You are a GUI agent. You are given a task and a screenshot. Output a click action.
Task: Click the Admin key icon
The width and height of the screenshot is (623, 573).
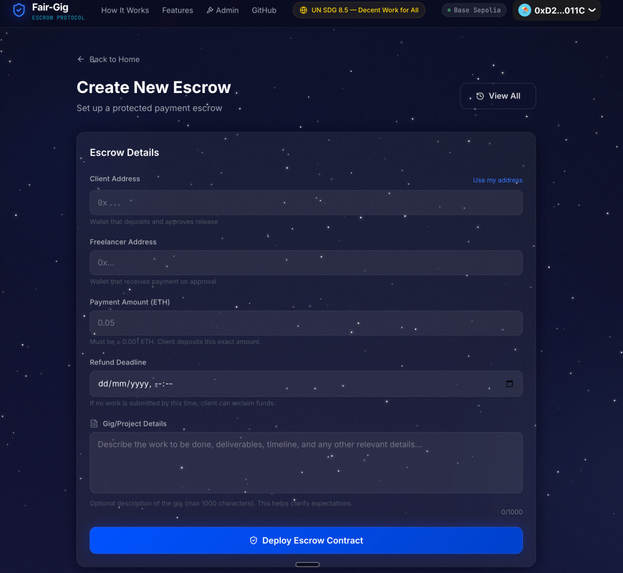[210, 10]
